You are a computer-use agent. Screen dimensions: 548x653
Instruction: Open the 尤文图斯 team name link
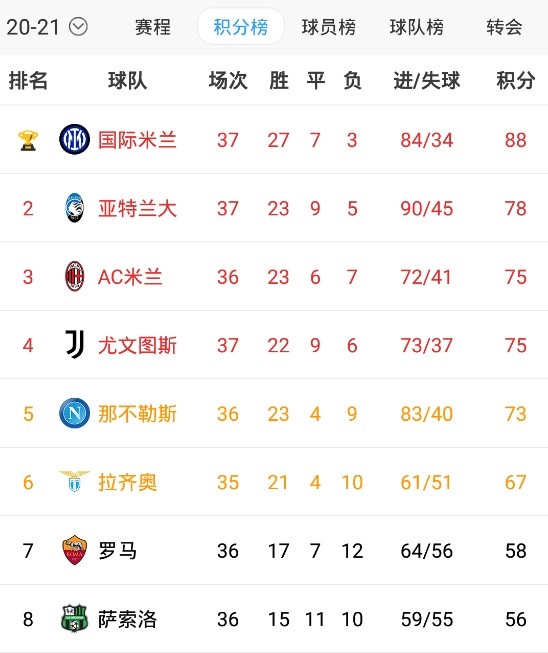pyautogui.click(x=137, y=345)
